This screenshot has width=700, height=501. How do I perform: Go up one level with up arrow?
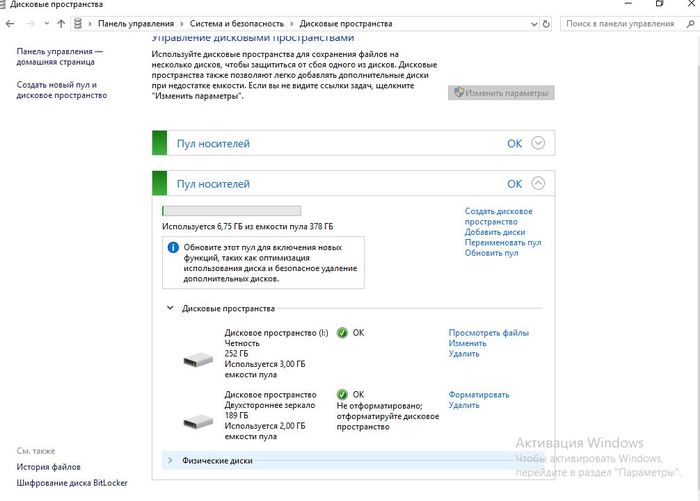[61, 24]
